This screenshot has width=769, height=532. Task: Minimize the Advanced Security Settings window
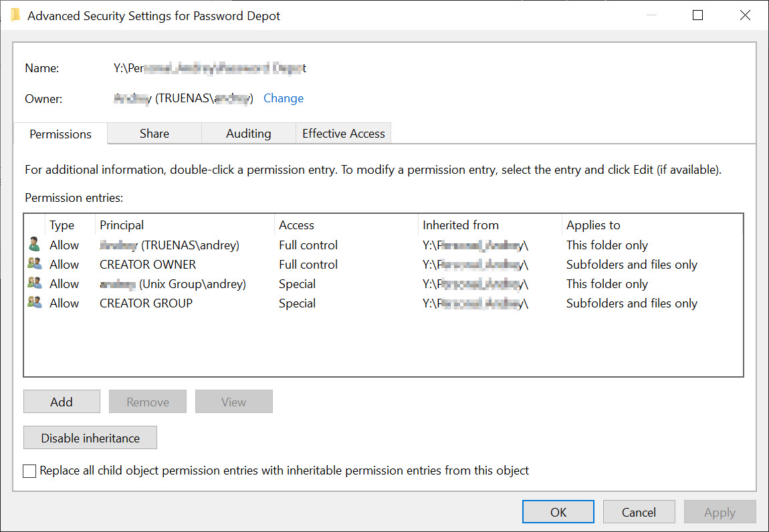[x=651, y=15]
